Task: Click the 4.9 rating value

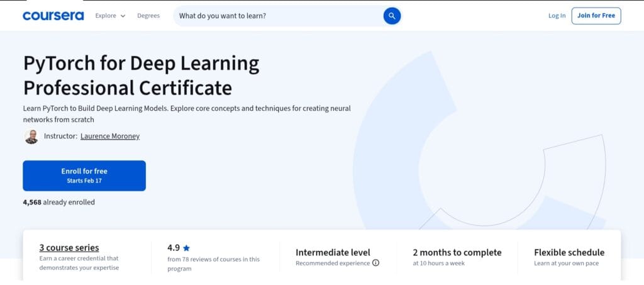Action: pos(174,248)
